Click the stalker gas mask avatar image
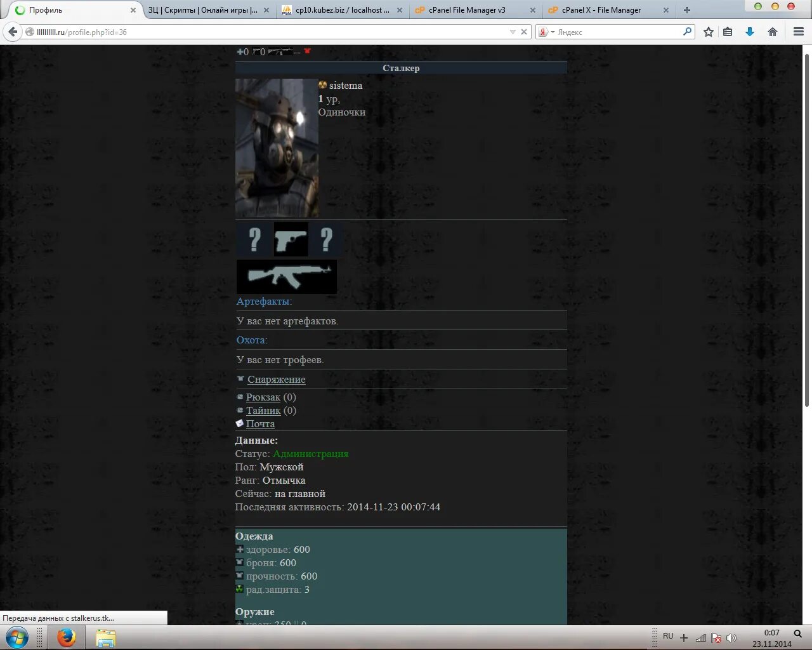The height and width of the screenshot is (650, 812). (277, 148)
